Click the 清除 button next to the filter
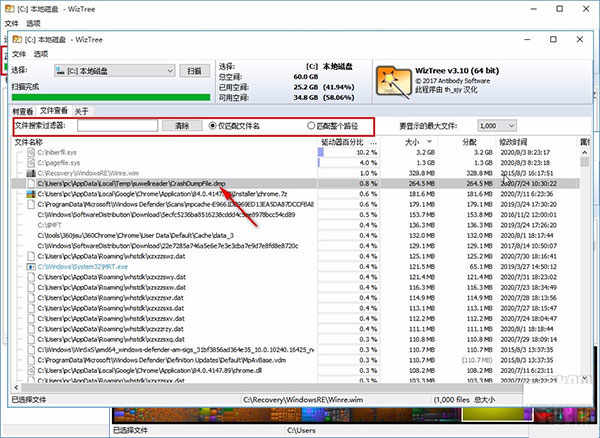The width and height of the screenshot is (600, 438). (182, 125)
